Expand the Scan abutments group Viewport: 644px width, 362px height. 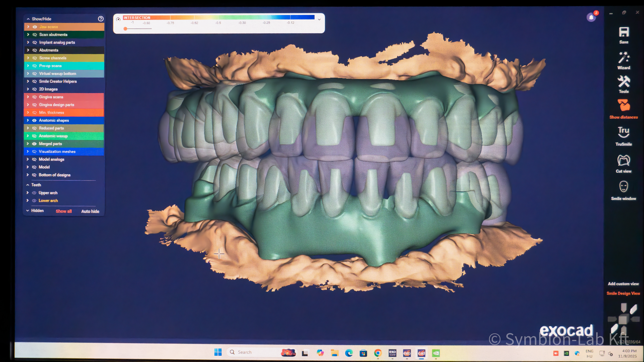tap(28, 35)
